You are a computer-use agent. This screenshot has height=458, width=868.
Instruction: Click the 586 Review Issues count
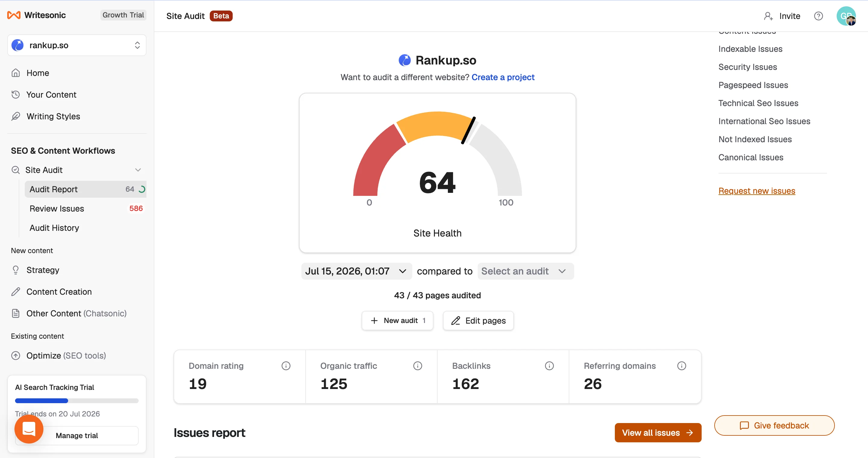(x=136, y=209)
